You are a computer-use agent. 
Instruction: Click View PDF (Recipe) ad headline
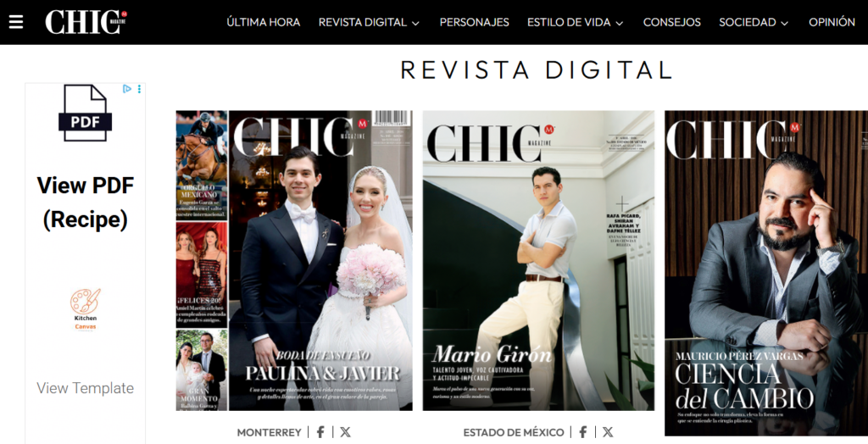[x=86, y=202]
